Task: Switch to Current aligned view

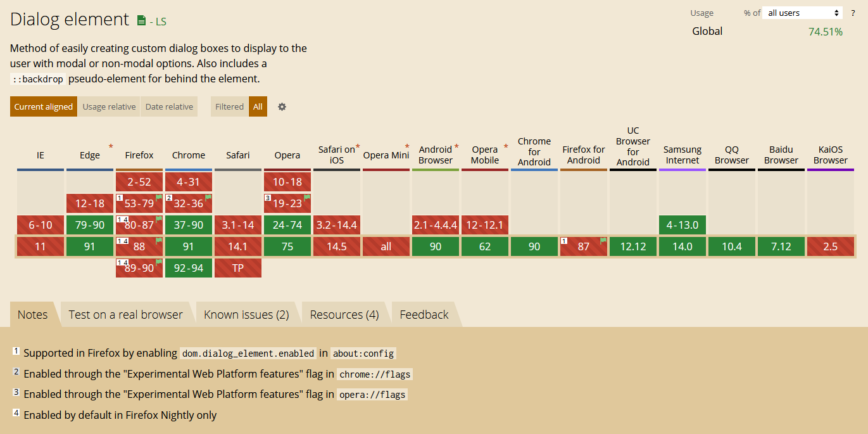Action: coord(44,107)
